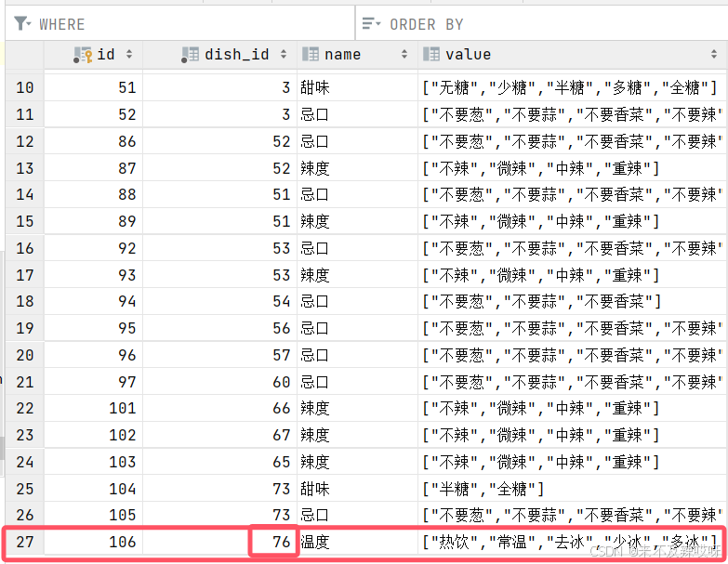Viewport: 728px width, 564px height.
Task: Click id cell with value 101
Action: pyautogui.click(x=93, y=409)
